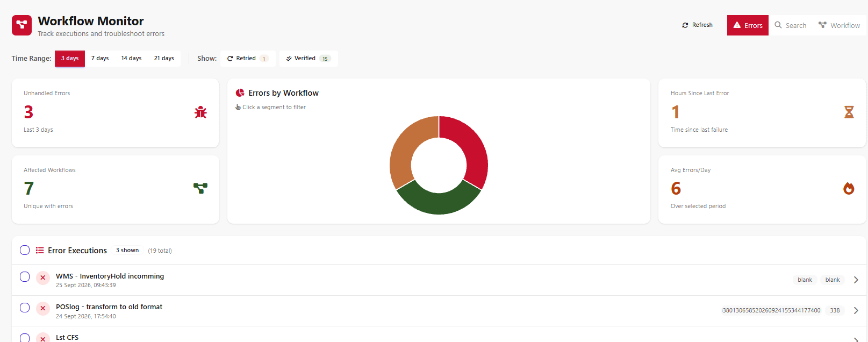
Task: Toggle the Verified filter
Action: [309, 58]
